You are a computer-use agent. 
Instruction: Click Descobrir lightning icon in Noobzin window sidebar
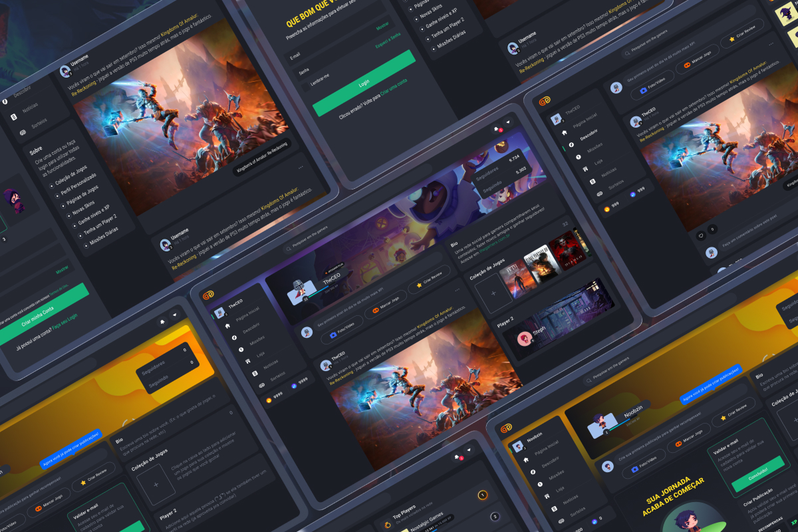point(533,472)
